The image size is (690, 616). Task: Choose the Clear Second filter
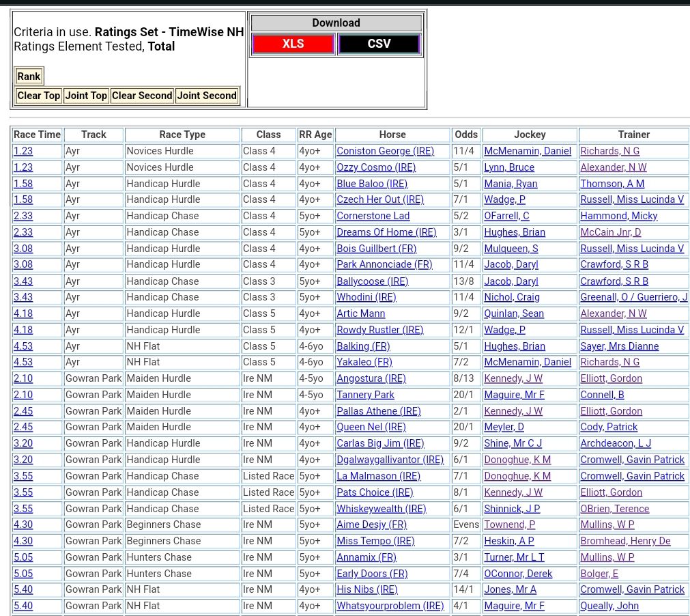(142, 96)
